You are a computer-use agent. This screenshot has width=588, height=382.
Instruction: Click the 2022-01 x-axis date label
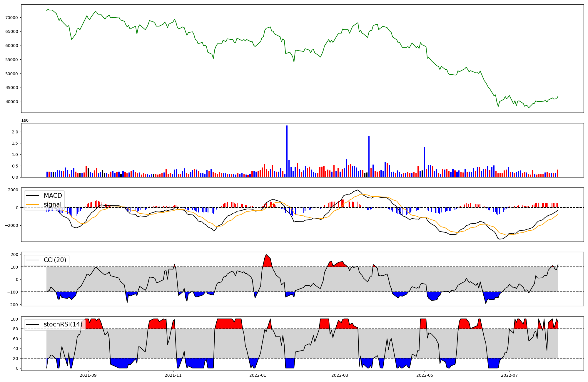click(258, 375)
